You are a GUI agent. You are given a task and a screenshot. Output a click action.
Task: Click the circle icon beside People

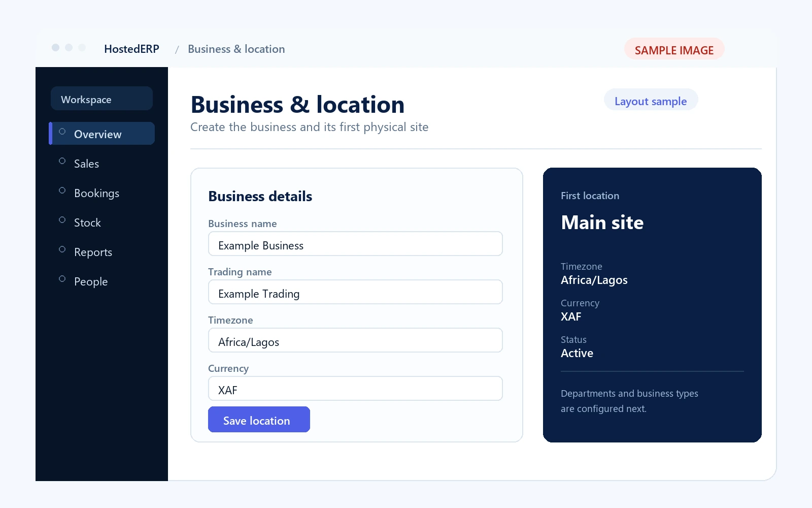tap(62, 279)
